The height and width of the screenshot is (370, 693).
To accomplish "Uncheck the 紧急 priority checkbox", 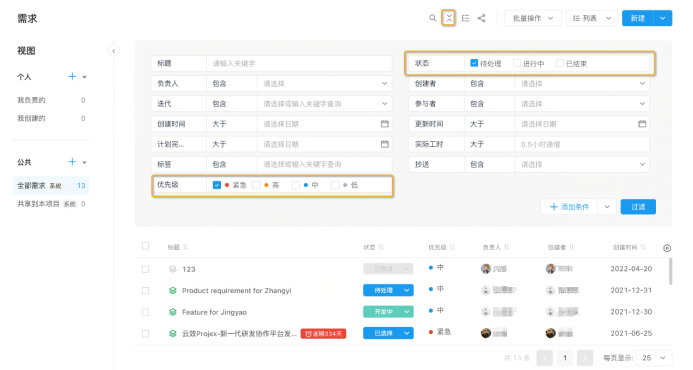I will pos(217,185).
